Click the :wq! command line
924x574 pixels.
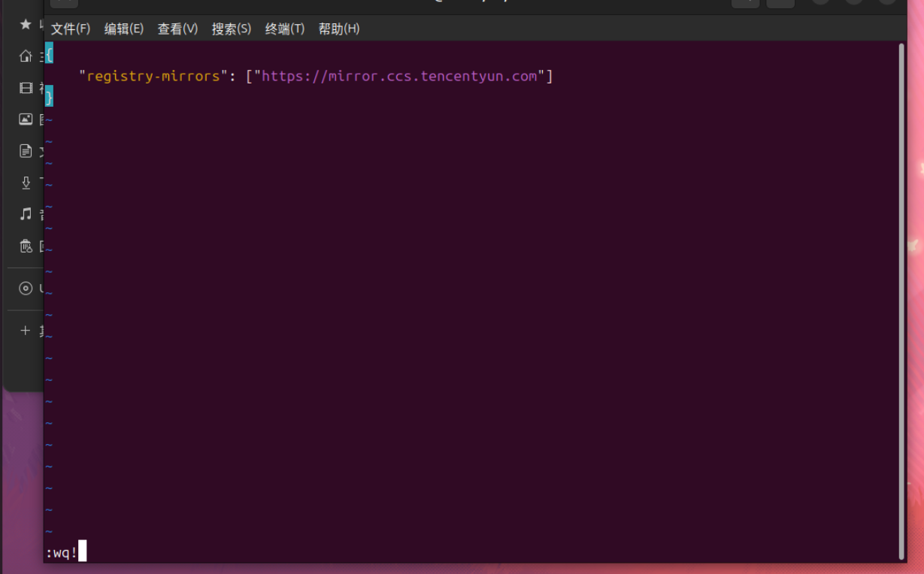[62, 553]
